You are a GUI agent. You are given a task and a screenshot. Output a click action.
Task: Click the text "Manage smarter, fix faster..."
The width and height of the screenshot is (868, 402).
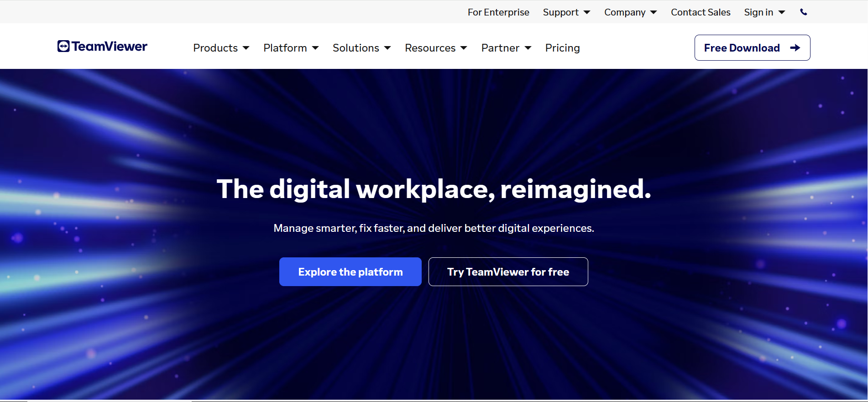[x=434, y=228]
